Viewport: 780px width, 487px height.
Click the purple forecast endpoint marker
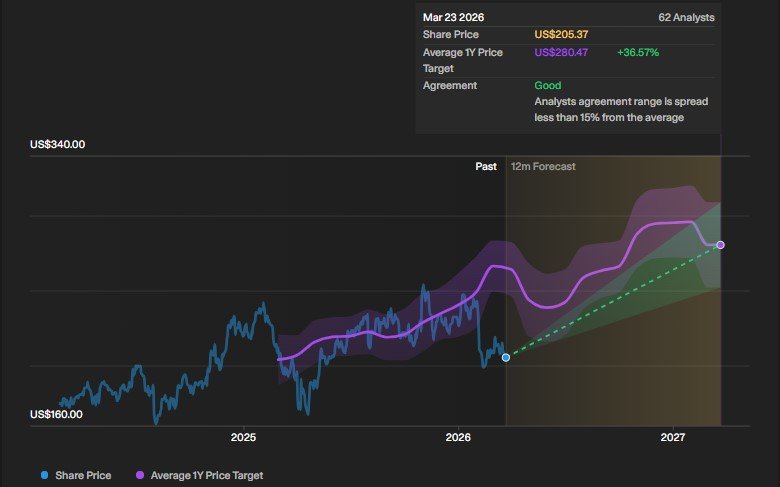coord(720,245)
